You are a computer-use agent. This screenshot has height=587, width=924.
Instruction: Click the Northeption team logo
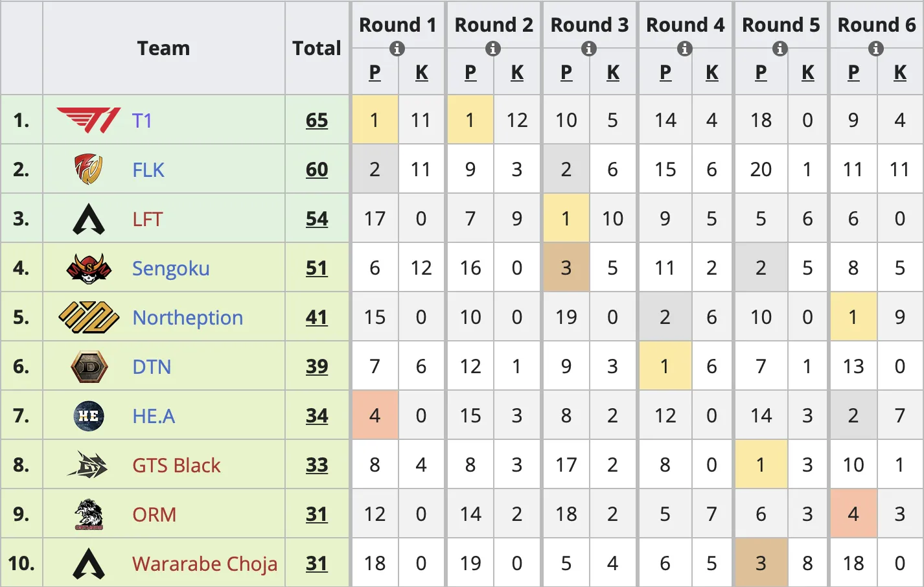pyautogui.click(x=89, y=317)
